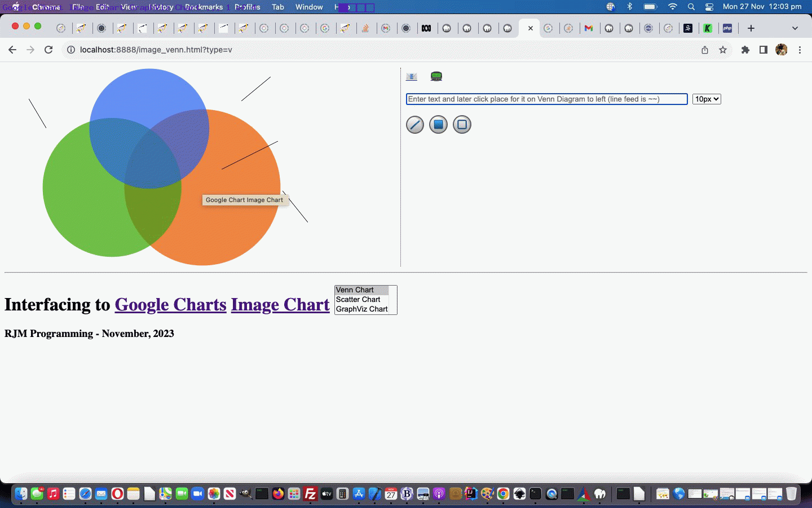
Task: Open a new browser tab
Action: click(x=751, y=28)
